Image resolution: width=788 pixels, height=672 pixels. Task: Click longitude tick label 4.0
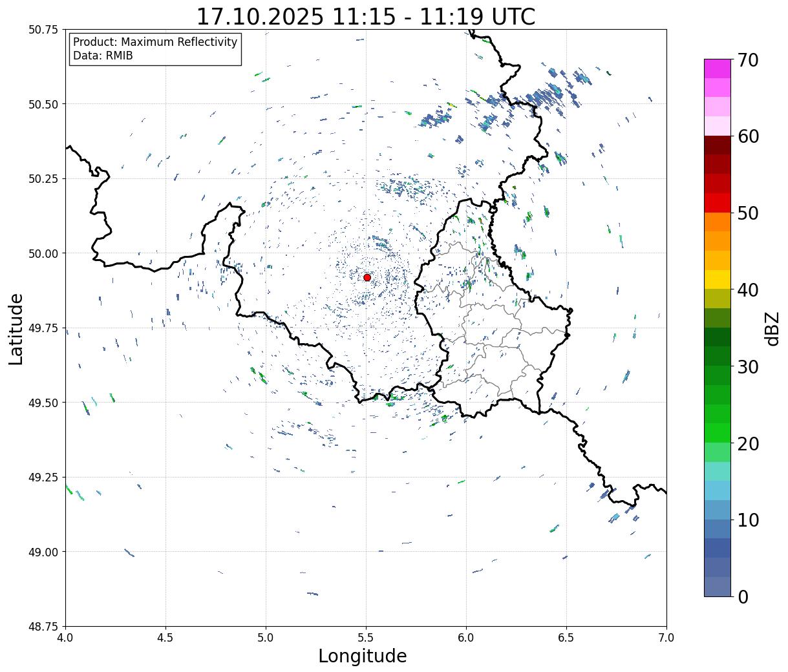click(65, 637)
